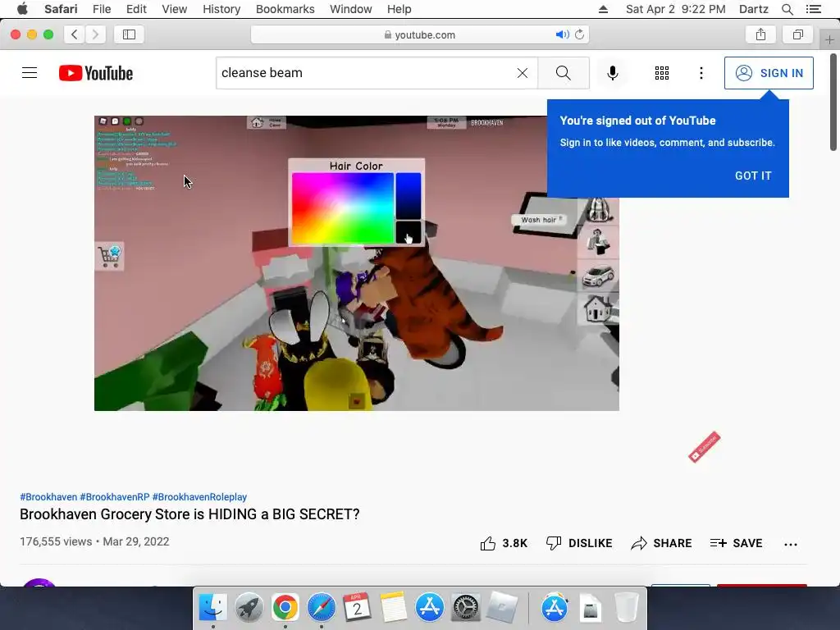Click Safari compass in the Dock
This screenshot has width=840, height=630.
321,608
